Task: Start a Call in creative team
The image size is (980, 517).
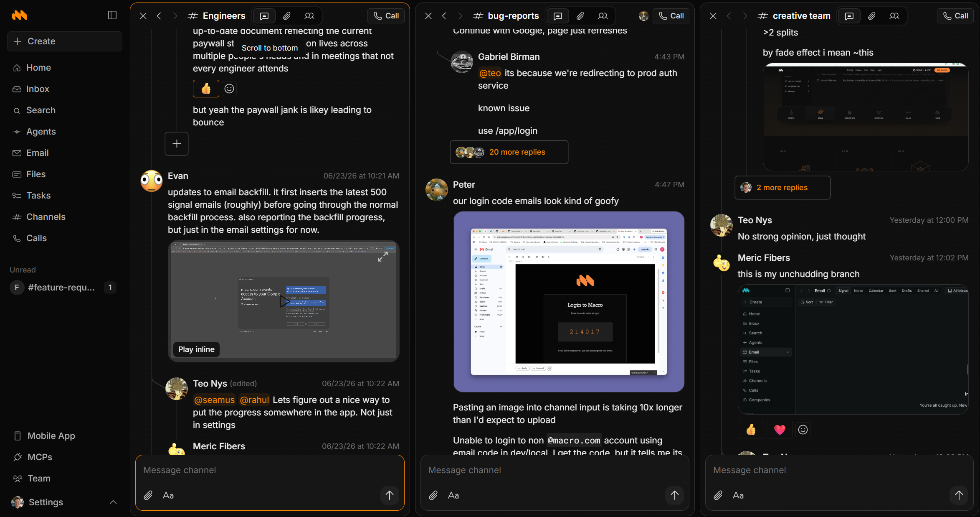Action: pos(956,16)
